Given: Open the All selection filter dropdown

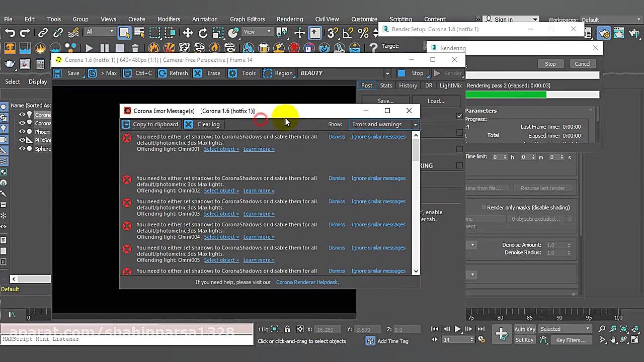Looking at the screenshot, I should [100, 32].
